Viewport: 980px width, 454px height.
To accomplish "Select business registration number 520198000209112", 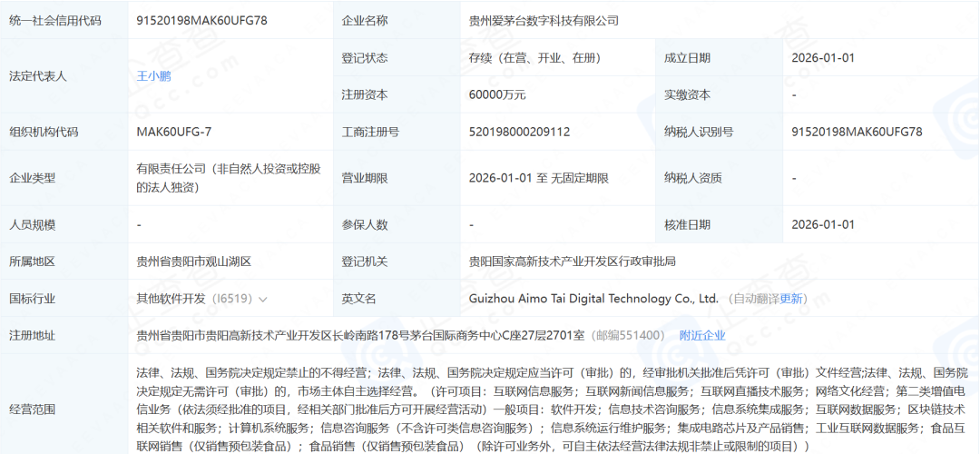I will (519, 132).
